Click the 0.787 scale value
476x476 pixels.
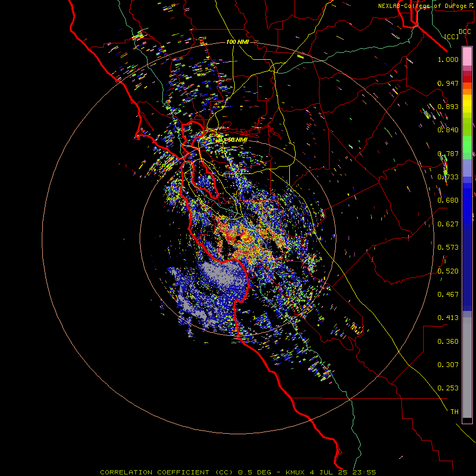[x=448, y=153]
